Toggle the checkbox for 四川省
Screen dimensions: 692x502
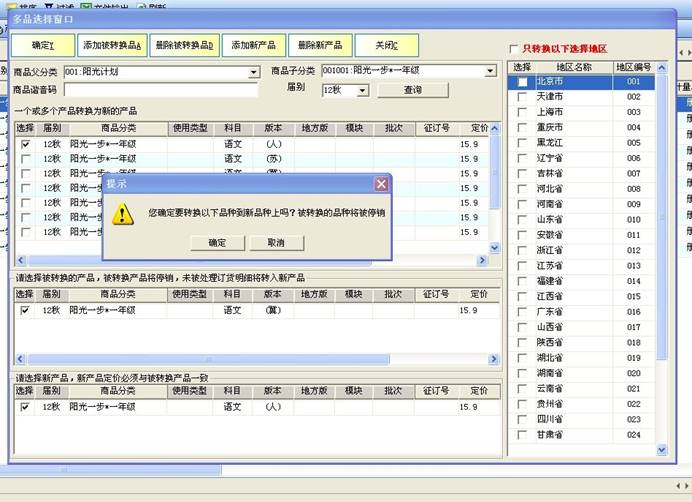click(521, 419)
